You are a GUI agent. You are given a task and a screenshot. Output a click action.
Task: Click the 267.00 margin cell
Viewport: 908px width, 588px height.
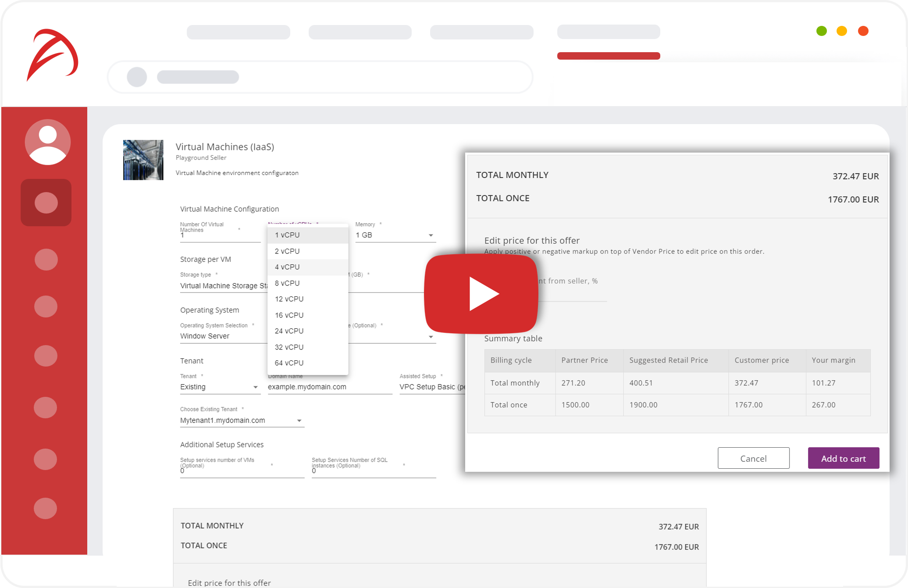click(x=838, y=405)
